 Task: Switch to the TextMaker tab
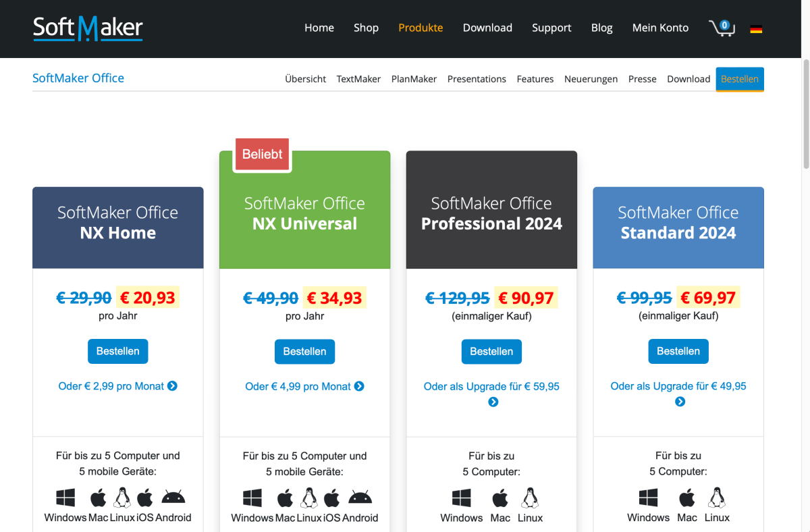(359, 79)
